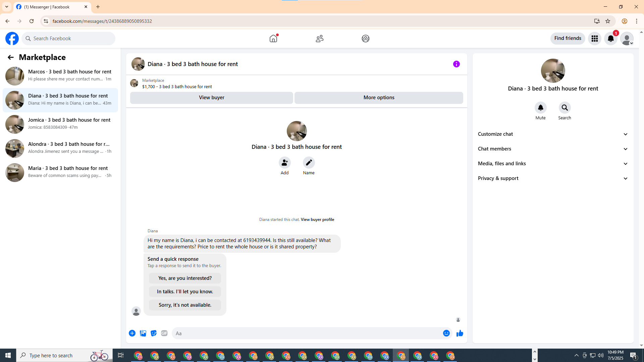
Task: Expand Customize chat section
Action: 553,134
